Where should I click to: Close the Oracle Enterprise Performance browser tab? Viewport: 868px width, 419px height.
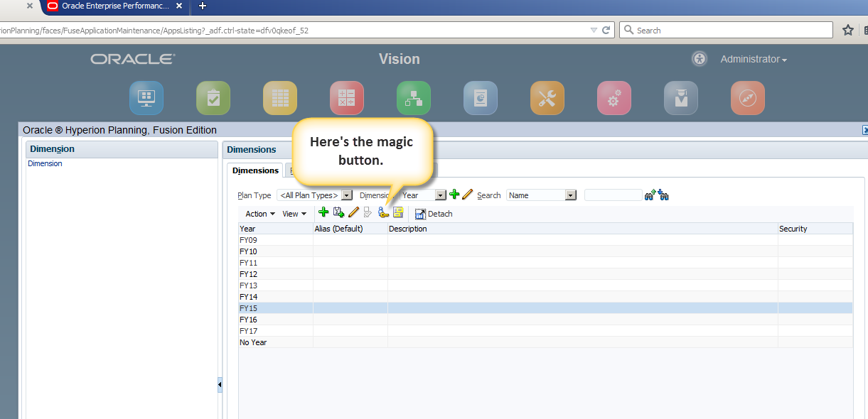pyautogui.click(x=178, y=6)
